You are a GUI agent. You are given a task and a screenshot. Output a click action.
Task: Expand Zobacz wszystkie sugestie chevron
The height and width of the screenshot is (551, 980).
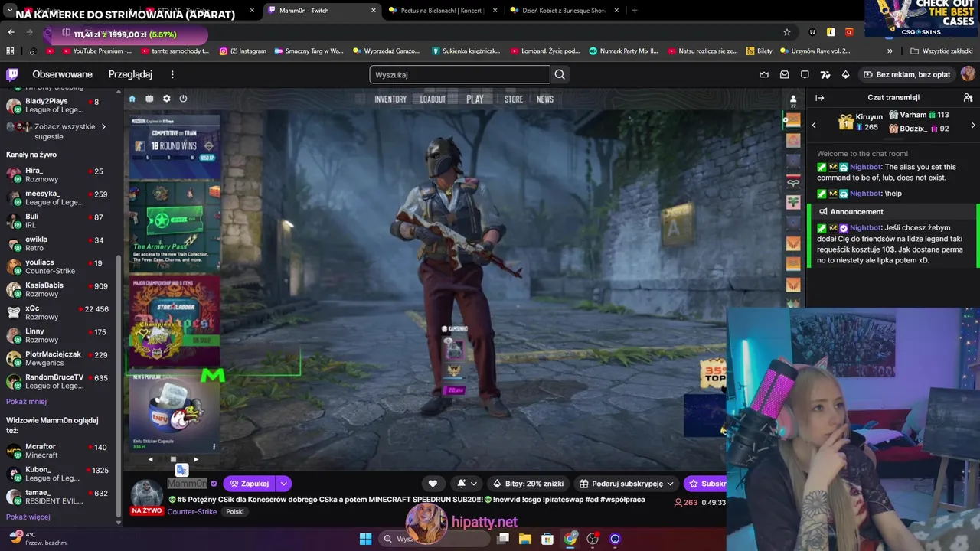[103, 127]
